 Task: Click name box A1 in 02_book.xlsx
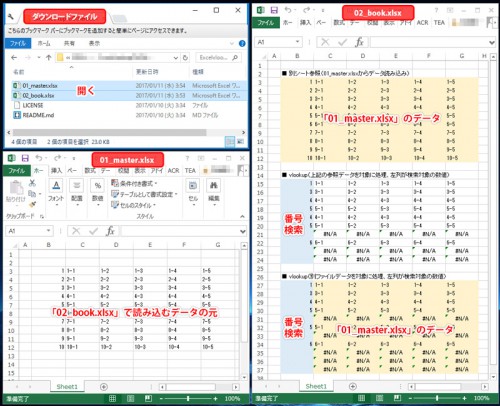coord(275,42)
